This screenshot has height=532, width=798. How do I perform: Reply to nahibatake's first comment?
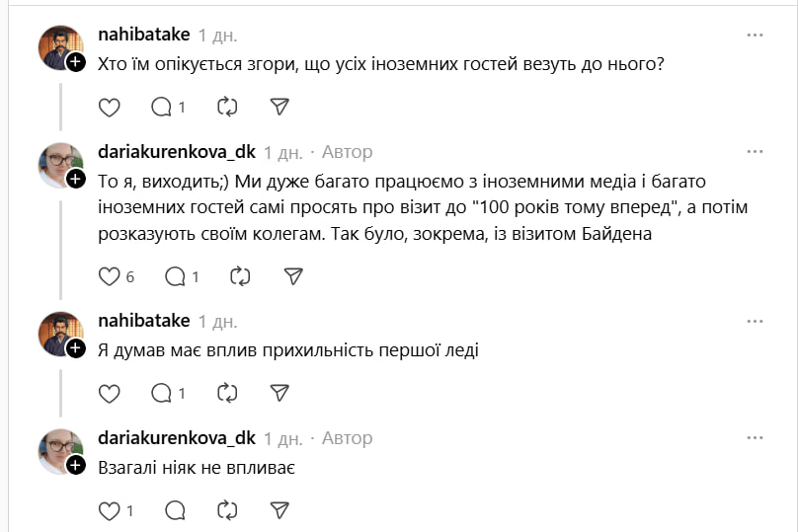point(161,107)
